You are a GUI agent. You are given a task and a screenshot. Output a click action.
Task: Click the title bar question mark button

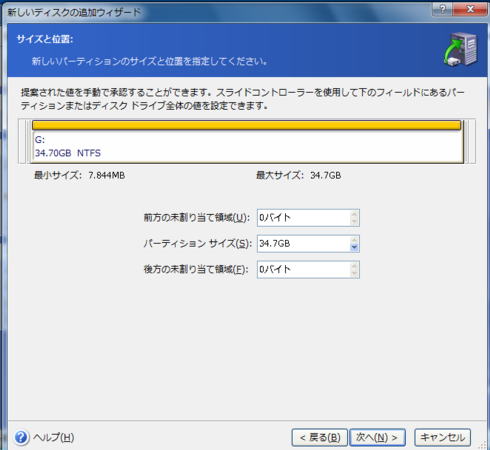(442, 9)
